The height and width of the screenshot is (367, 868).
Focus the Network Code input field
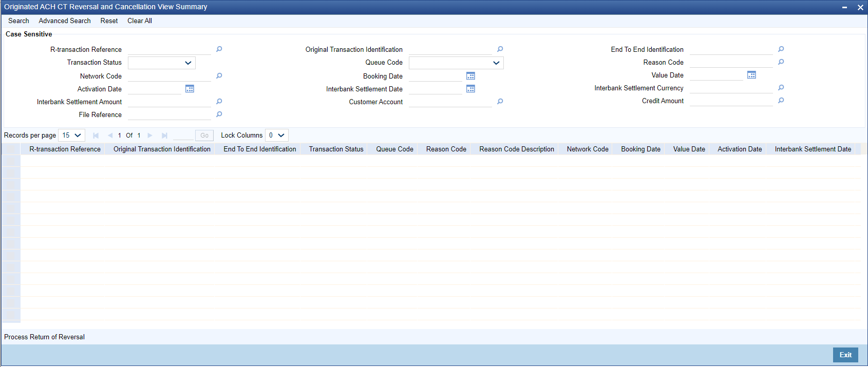click(x=169, y=76)
